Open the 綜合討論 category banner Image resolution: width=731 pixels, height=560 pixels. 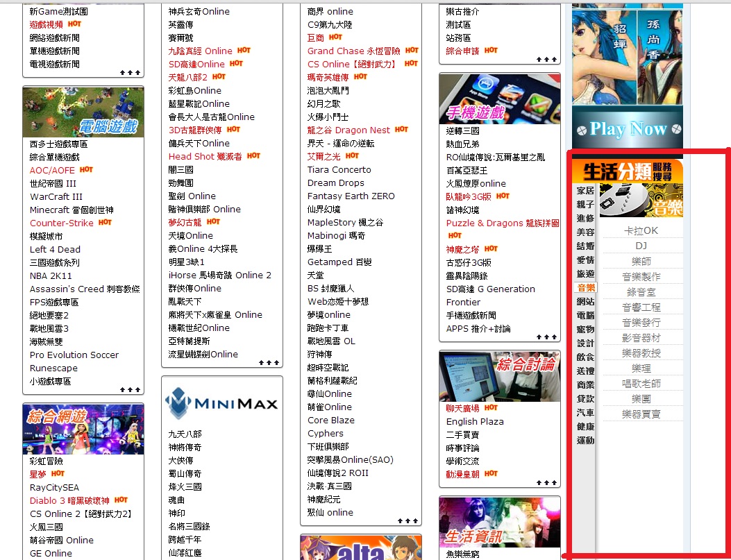500,376
